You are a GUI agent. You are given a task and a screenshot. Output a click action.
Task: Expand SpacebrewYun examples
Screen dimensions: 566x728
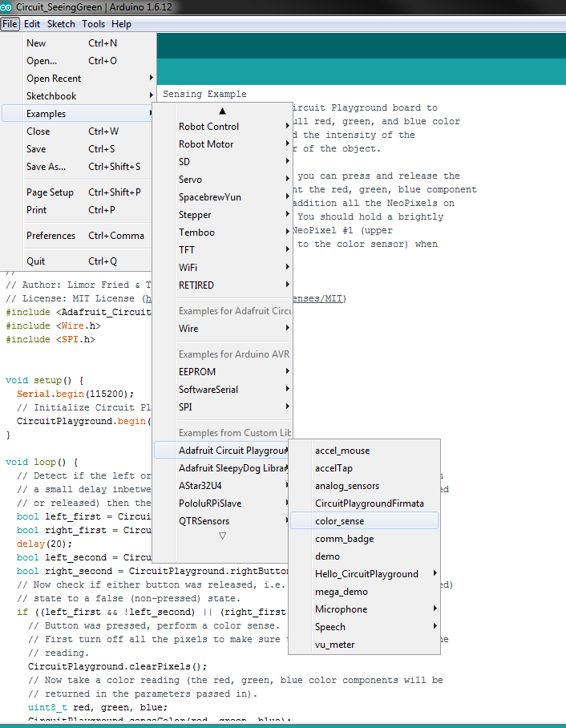(x=222, y=197)
